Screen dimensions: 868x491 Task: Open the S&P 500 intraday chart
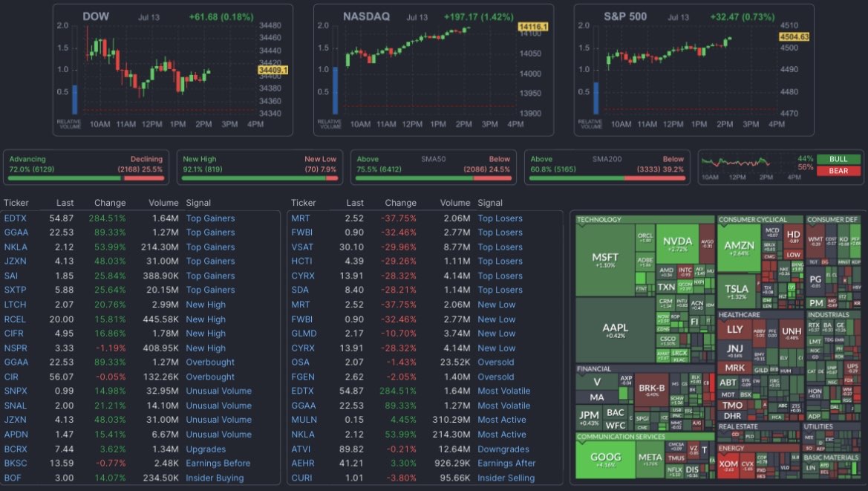tap(694, 71)
